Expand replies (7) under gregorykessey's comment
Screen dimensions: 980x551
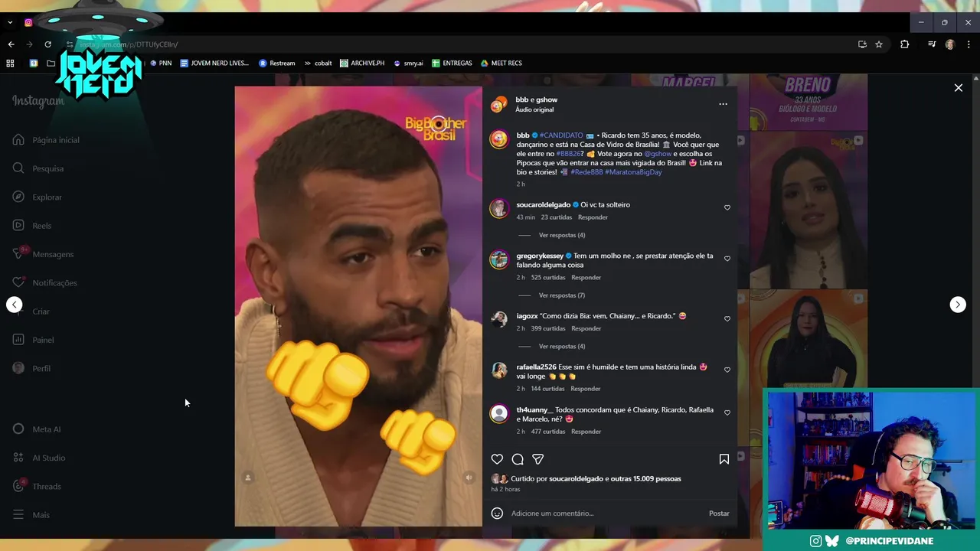coord(562,295)
